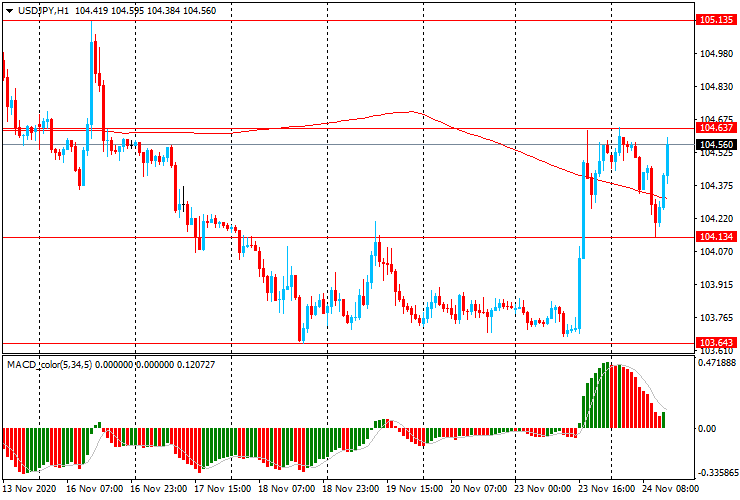Screen dimensions: 740x500
Task: Click the 16 Nov 07:00 time label
Action: tap(94, 488)
